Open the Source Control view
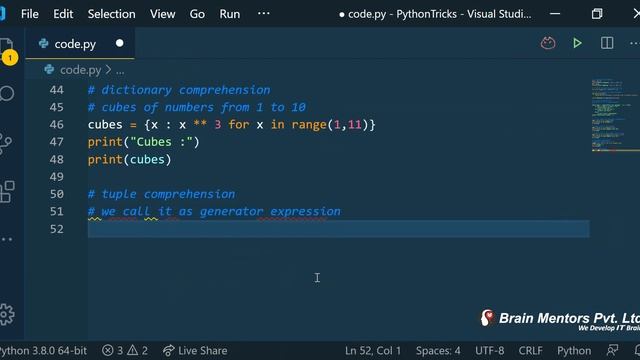 6,143
